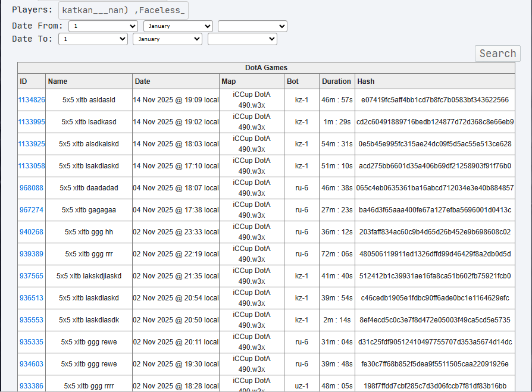Open the Date To year dropdown
Image resolution: width=532 pixels, height=392 pixels.
coord(242,39)
